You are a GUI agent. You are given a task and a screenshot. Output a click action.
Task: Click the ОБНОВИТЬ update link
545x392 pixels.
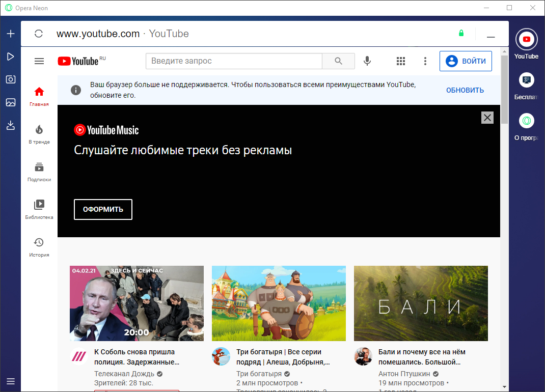(x=465, y=90)
